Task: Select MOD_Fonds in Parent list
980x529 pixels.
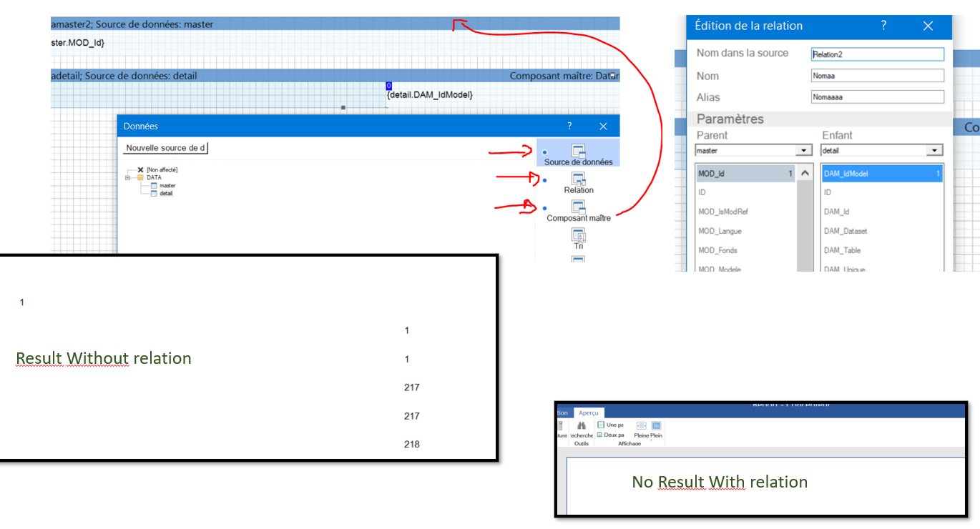Action: 745,250
